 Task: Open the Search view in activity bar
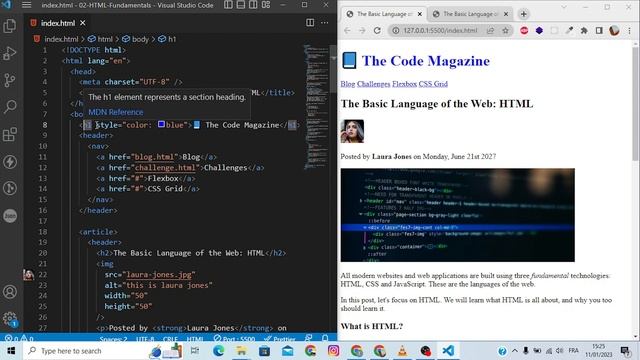pos(10,107)
